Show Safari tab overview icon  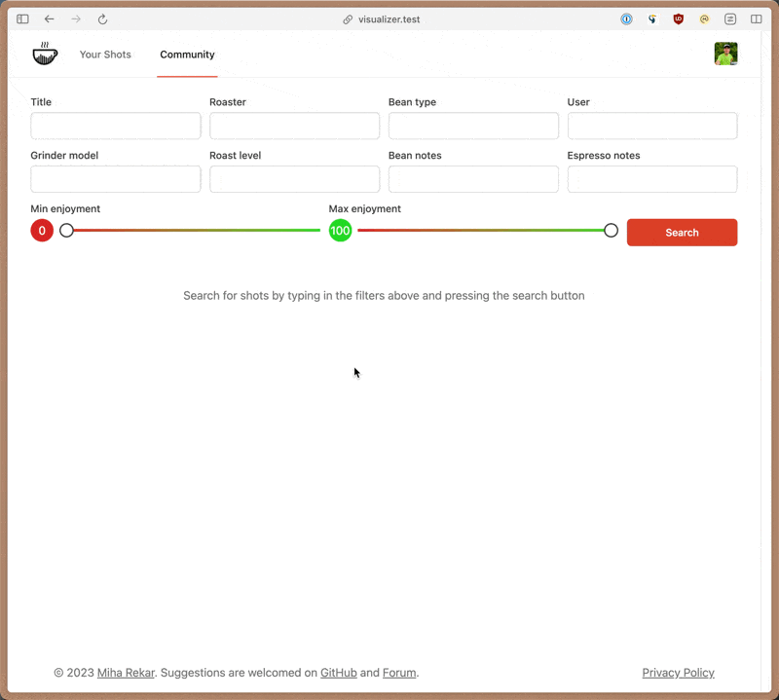coord(757,19)
